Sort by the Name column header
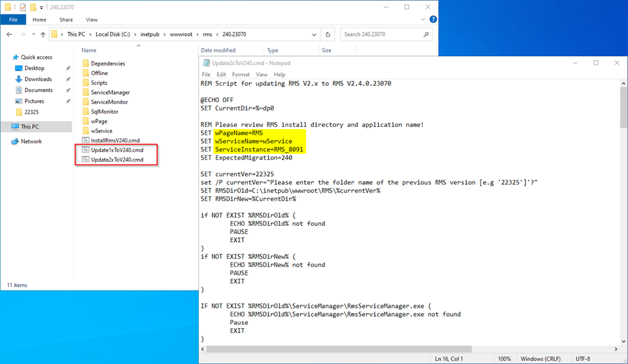This screenshot has height=364, width=628. (x=89, y=50)
